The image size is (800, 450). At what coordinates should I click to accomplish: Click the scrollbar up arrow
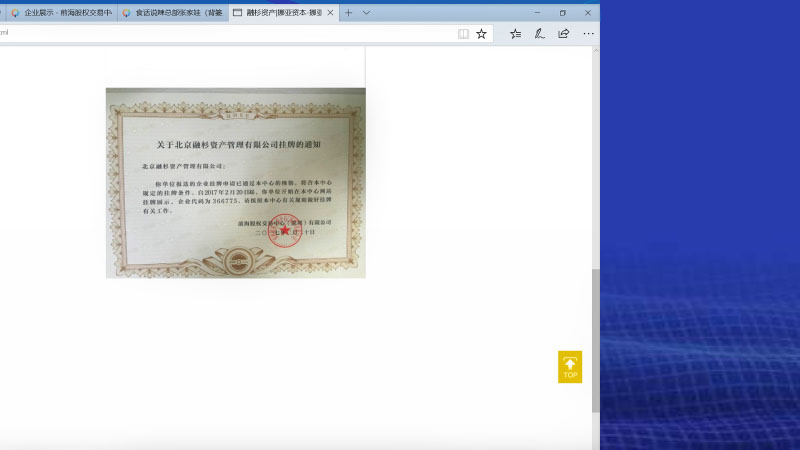click(x=596, y=51)
